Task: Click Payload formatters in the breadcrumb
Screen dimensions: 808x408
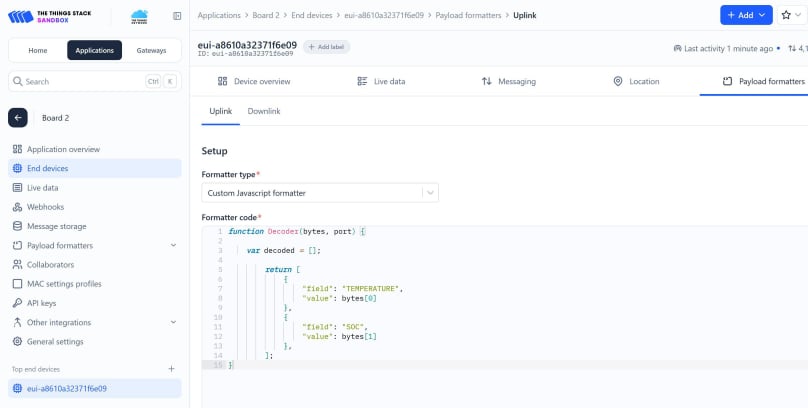Action: [x=468, y=15]
